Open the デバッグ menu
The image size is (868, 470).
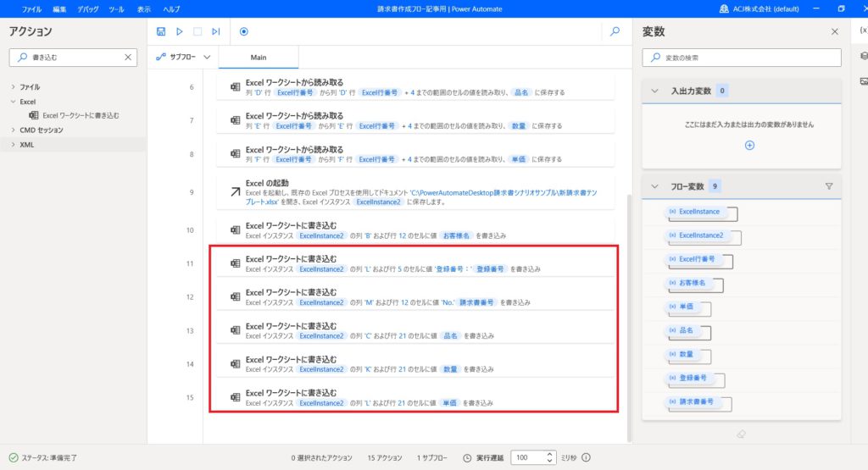click(87, 8)
